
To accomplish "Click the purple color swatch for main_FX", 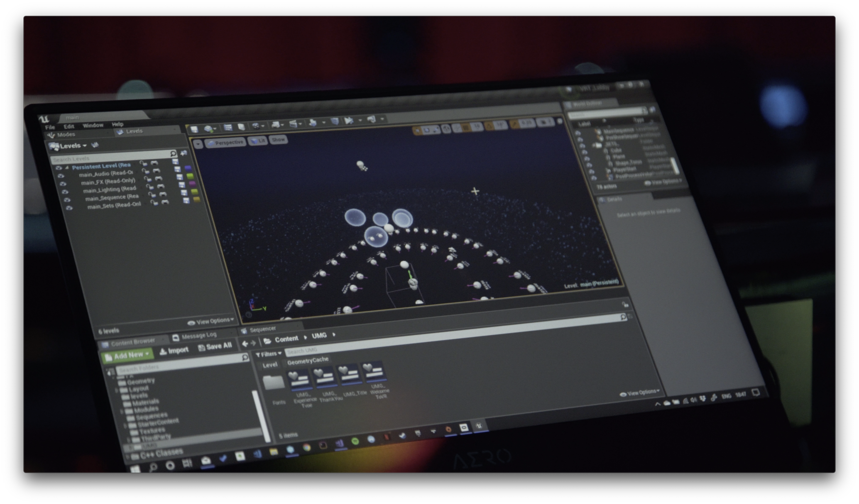I will (x=192, y=184).
